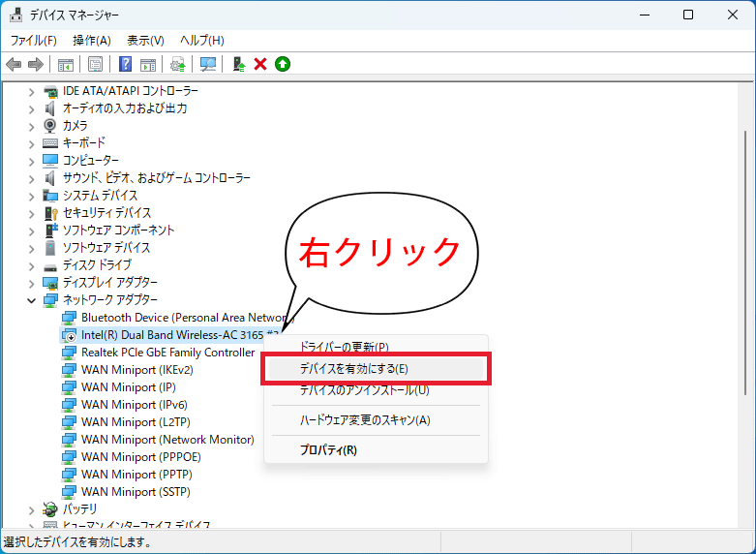
Task: Click the scan for hardware changes monitor icon
Action: pos(207,64)
